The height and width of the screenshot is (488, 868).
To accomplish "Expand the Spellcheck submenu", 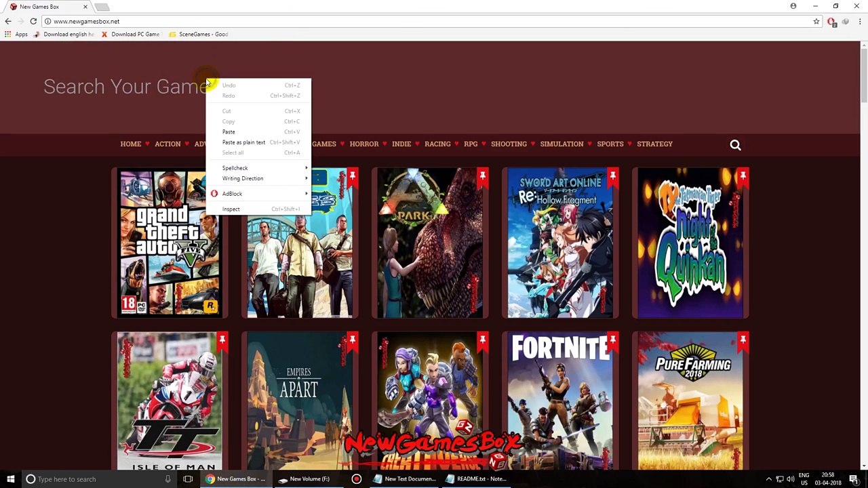I will [x=258, y=168].
